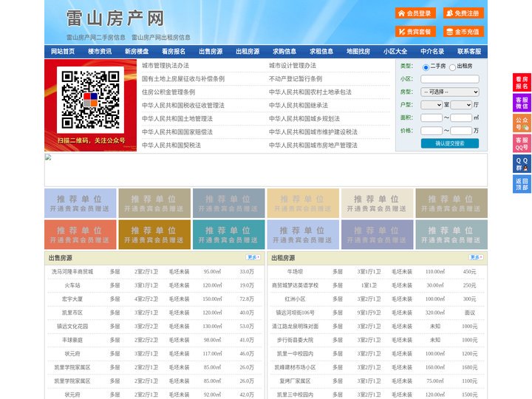Open the 国有土地上房屋征收与补偿条例 link
Viewport: 532px width, 399px height.
pyautogui.click(x=183, y=79)
